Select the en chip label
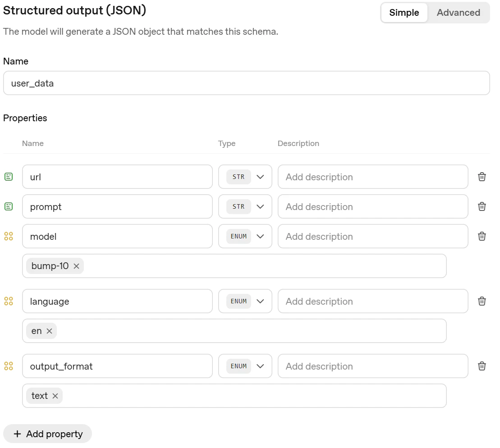This screenshot has height=448, width=500. [37, 331]
